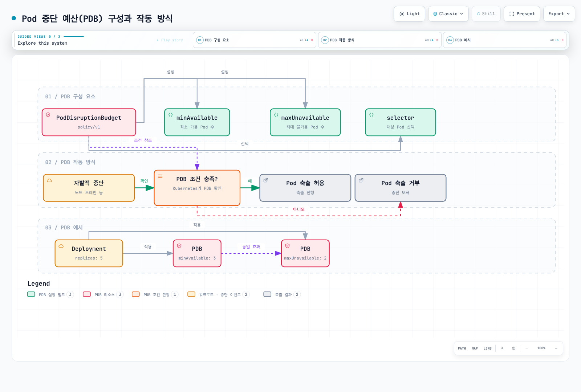Click the '02 / PDB 작동 방식' group heading
The width and height of the screenshot is (581, 392).
(70, 162)
